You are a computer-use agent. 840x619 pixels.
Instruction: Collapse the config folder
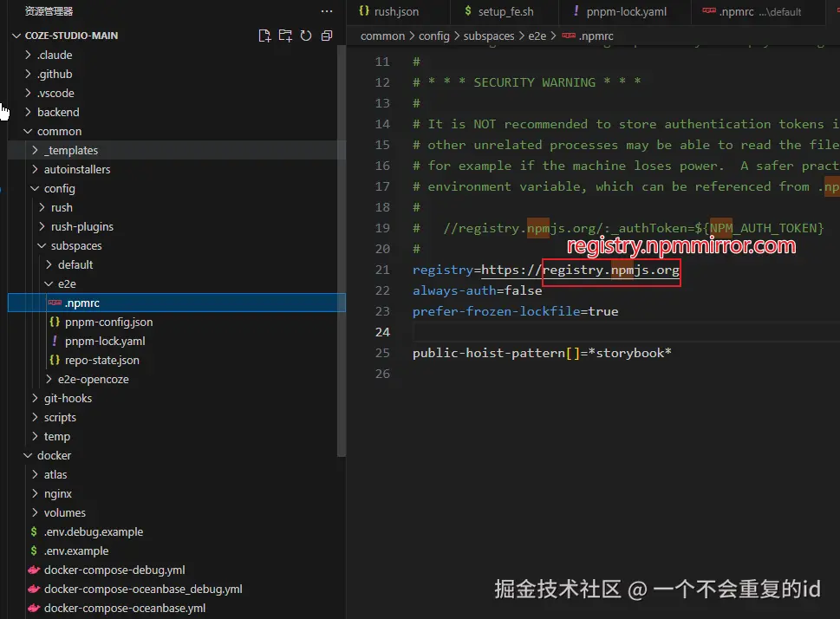(x=35, y=189)
